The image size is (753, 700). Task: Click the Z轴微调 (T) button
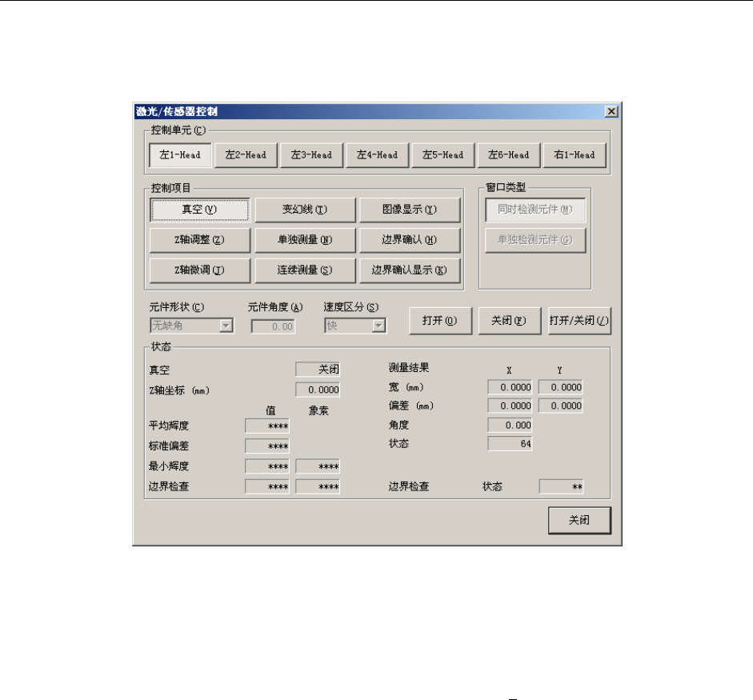coord(200,270)
